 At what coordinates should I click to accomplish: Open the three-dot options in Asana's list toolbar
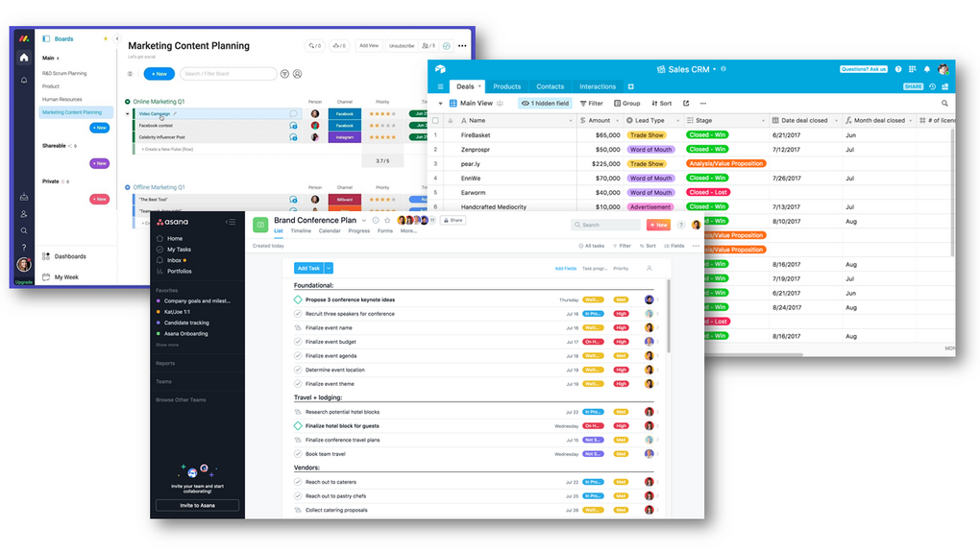tap(696, 246)
